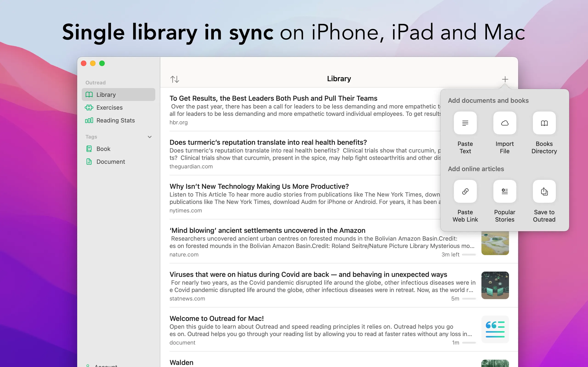This screenshot has height=367, width=588.
Task: Collapse the Tags section chevron
Action: [x=150, y=137]
